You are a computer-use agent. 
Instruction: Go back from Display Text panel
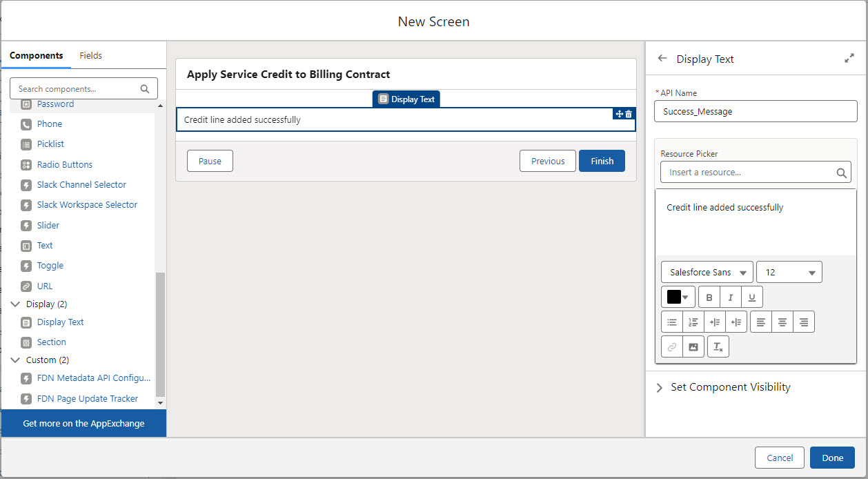pyautogui.click(x=662, y=59)
